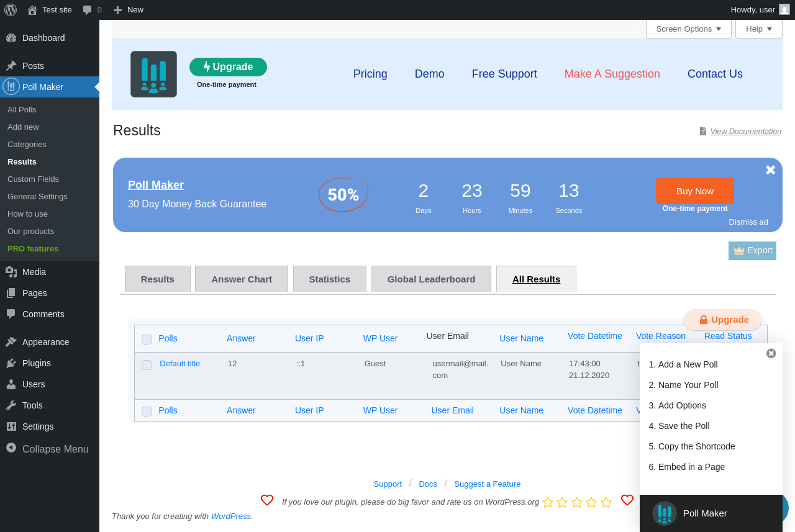Select the All Results tab
795x532 pixels.
(536, 279)
